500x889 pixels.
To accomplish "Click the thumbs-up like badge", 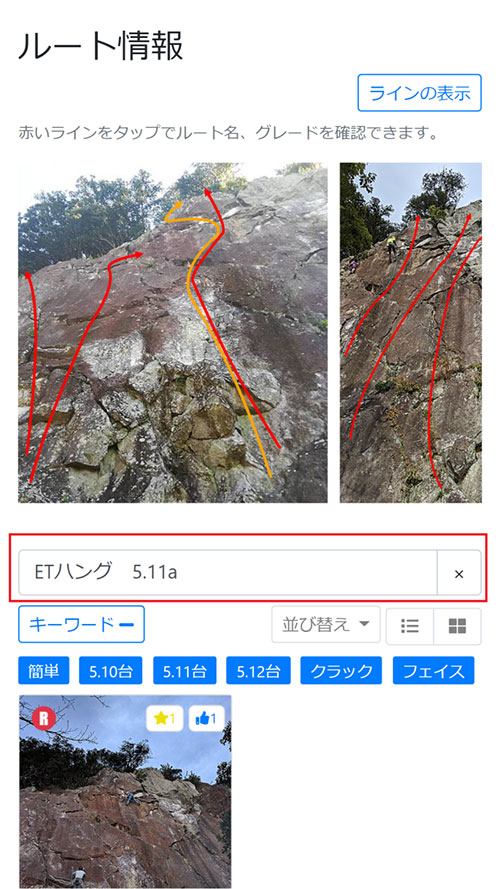I will 206,719.
